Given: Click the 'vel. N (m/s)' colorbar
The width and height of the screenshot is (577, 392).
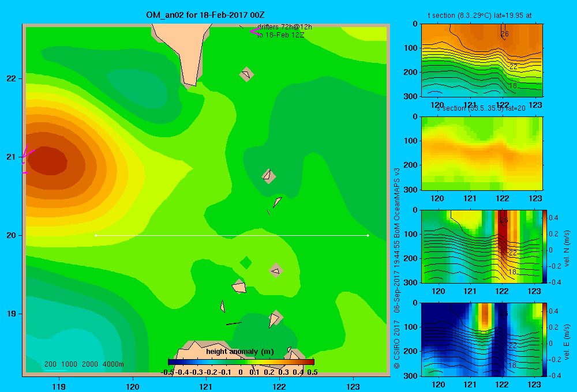Looking at the screenshot, I should 545,246.
